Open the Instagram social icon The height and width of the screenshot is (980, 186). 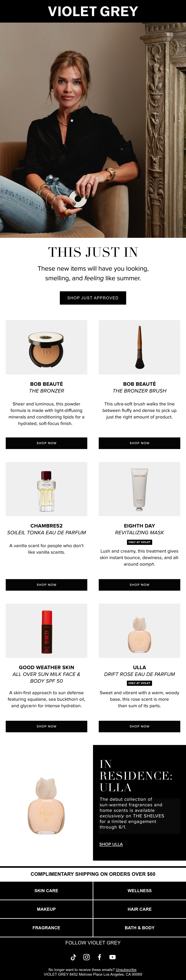(x=86, y=957)
